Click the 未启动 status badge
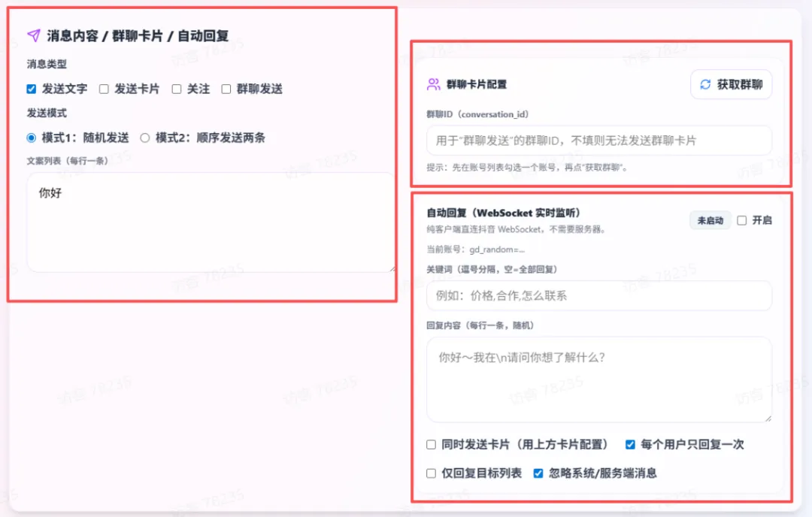 coord(710,220)
